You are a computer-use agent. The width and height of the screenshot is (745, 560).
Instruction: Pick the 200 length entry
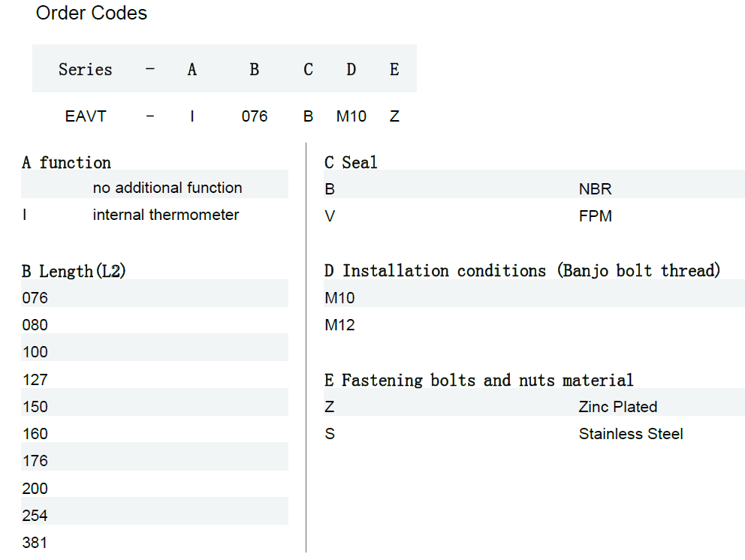(x=35, y=489)
